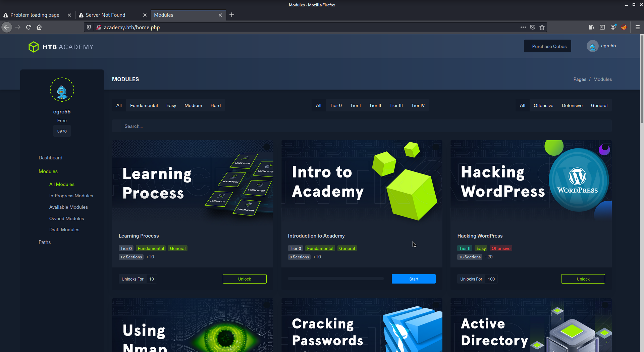Image resolution: width=644 pixels, height=352 pixels.
Task: Expand the Paths sidebar section
Action: 45,242
